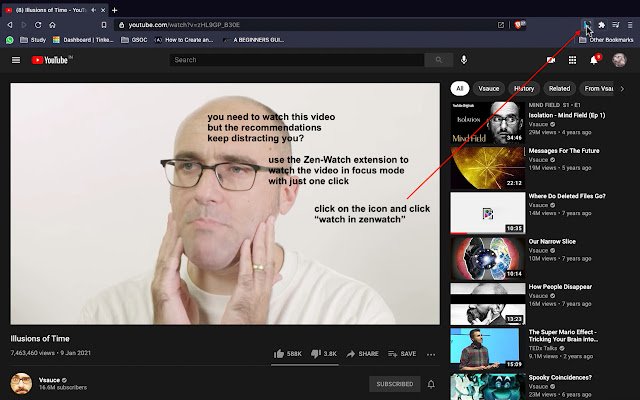This screenshot has height=400, width=640.
Task: Open the create video camera icon
Action: tap(551, 60)
